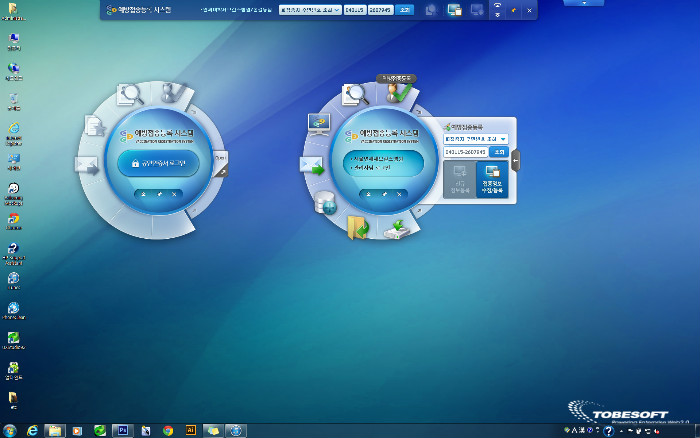Click the magnifier icon on left wheel

pos(131,94)
